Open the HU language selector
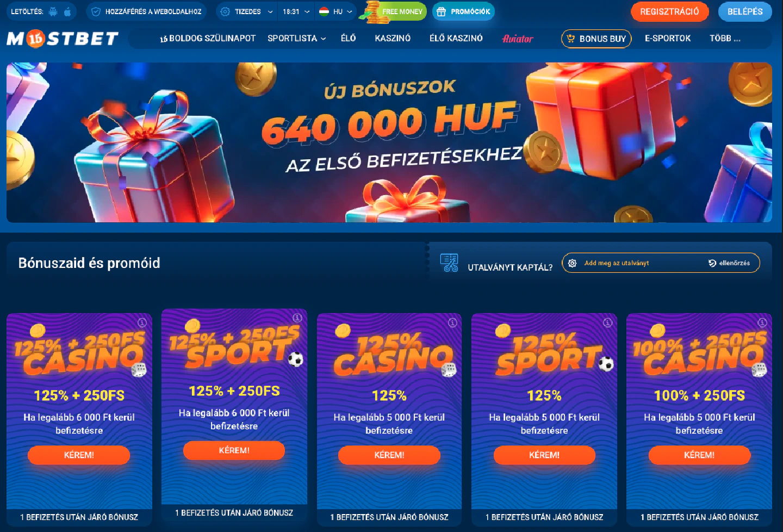 pos(335,11)
